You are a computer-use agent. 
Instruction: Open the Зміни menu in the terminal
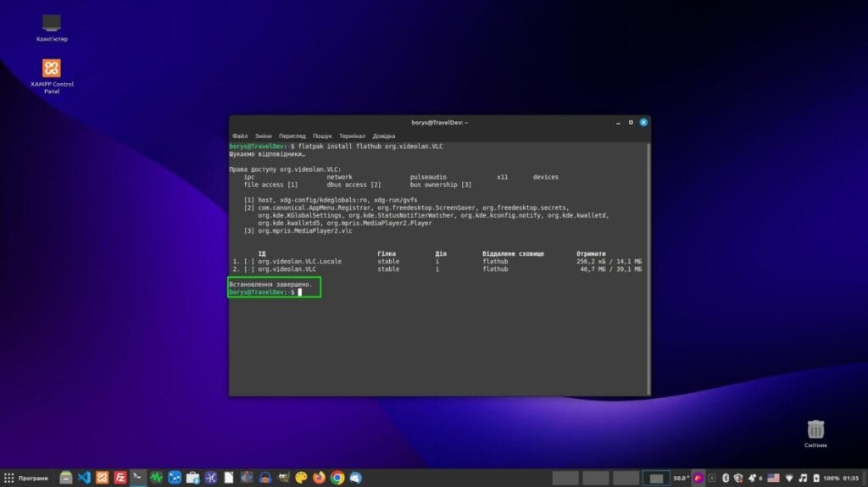(263, 136)
